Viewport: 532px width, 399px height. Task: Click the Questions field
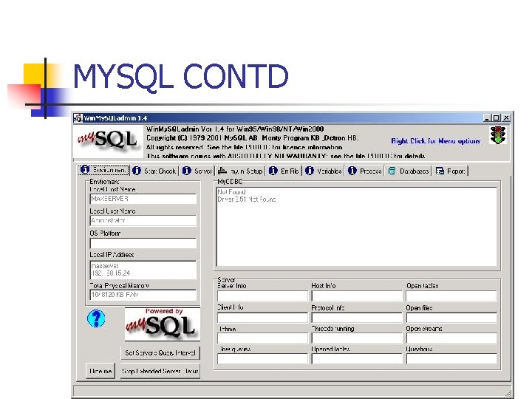point(451,358)
